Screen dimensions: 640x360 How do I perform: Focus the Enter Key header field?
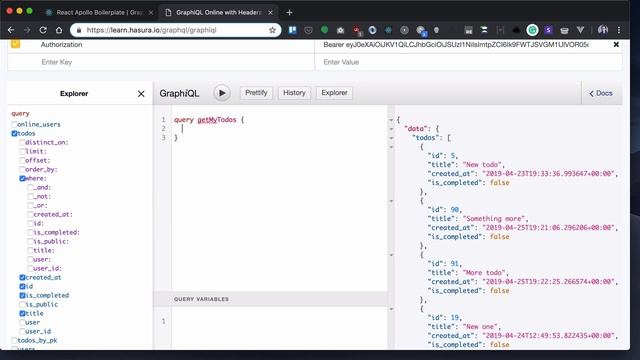tap(161, 62)
